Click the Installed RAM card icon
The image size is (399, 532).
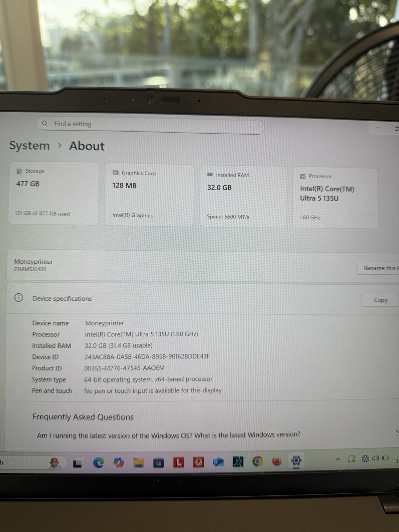[x=210, y=175]
